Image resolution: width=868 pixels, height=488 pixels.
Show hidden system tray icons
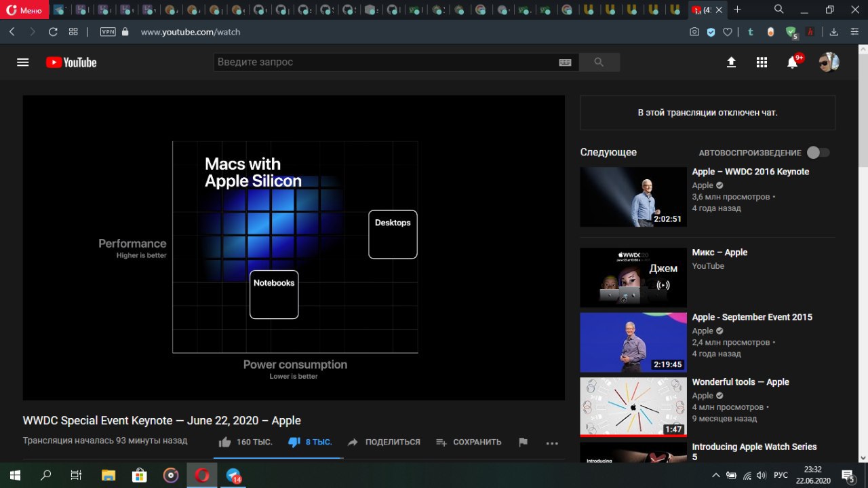pos(715,475)
